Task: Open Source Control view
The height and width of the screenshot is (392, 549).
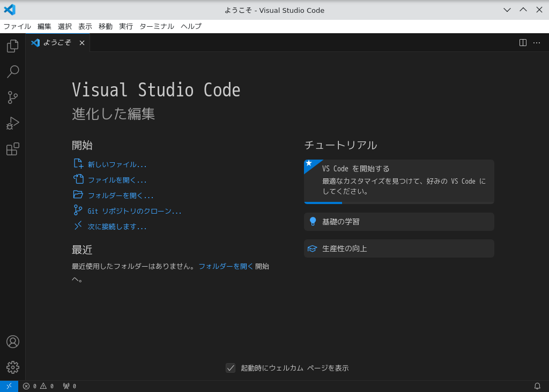Action: 13,97
